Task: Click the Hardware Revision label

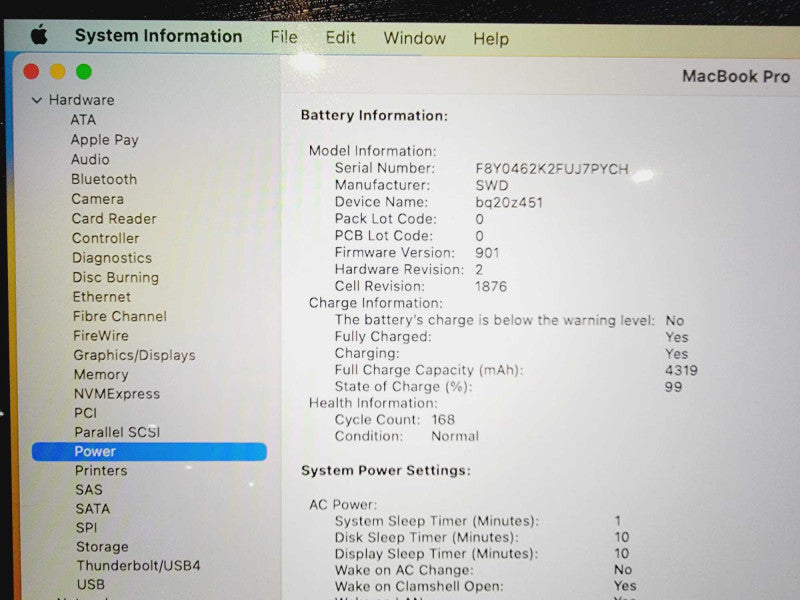Action: click(x=399, y=269)
